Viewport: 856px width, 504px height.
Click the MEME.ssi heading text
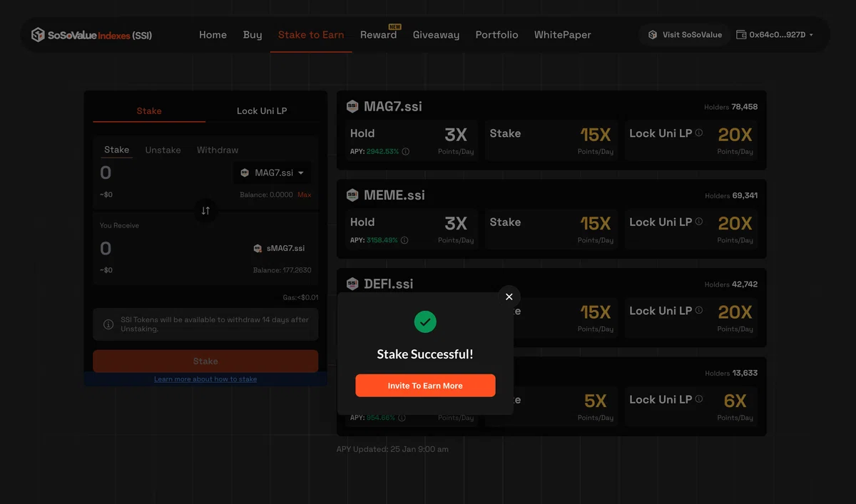[394, 195]
